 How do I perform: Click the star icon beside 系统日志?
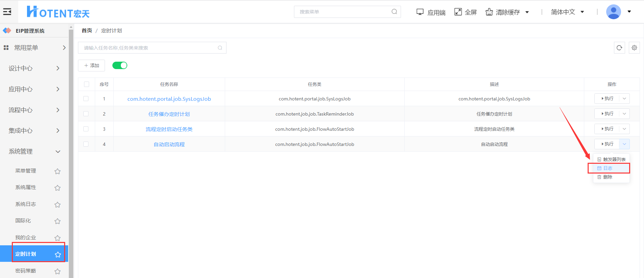point(57,205)
